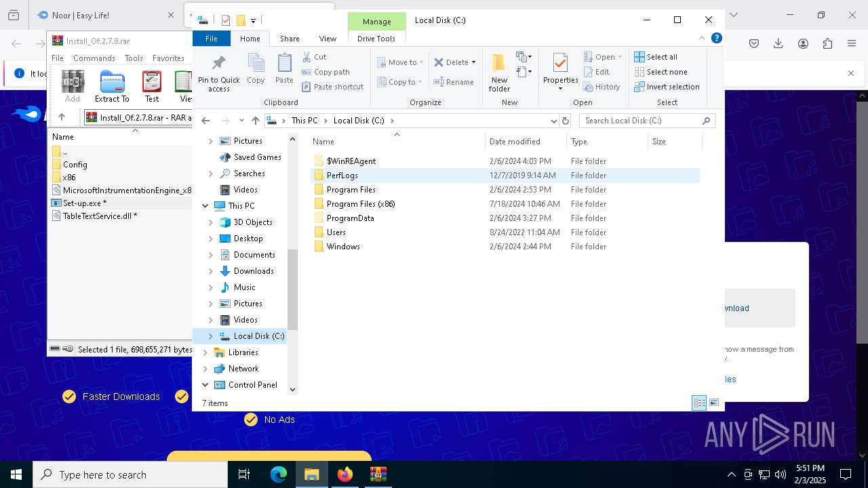Screen dimensions: 868x488
Task: Click Test icon in WinRAR toolbar
Action: (152, 86)
